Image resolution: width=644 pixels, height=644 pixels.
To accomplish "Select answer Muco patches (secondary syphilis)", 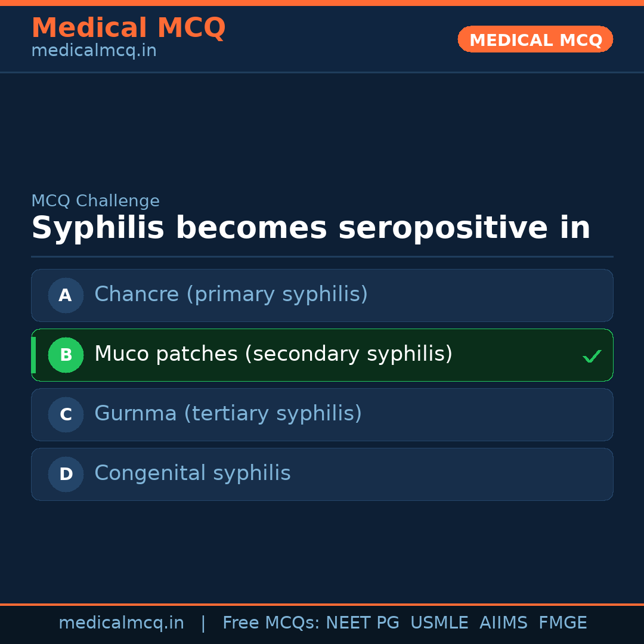I will [273, 354].
